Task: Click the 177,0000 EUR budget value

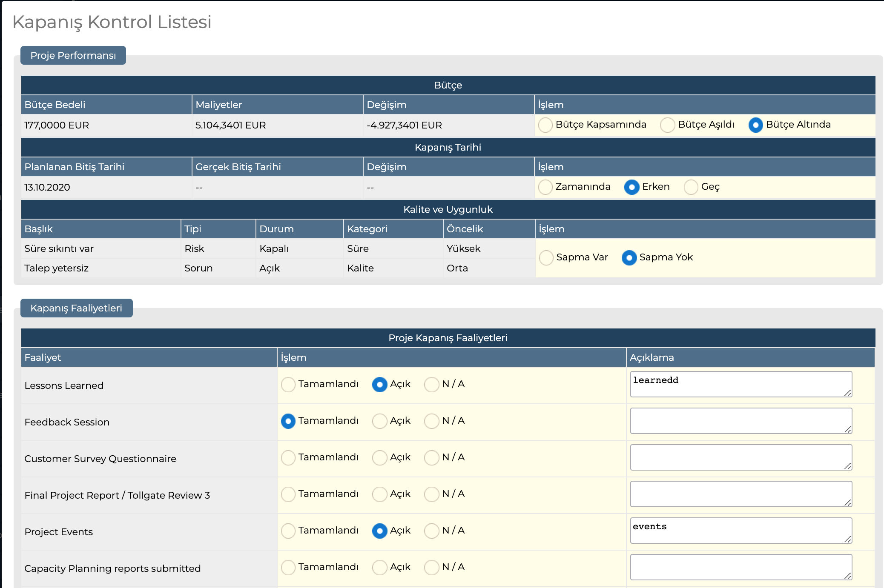Action: [57, 125]
